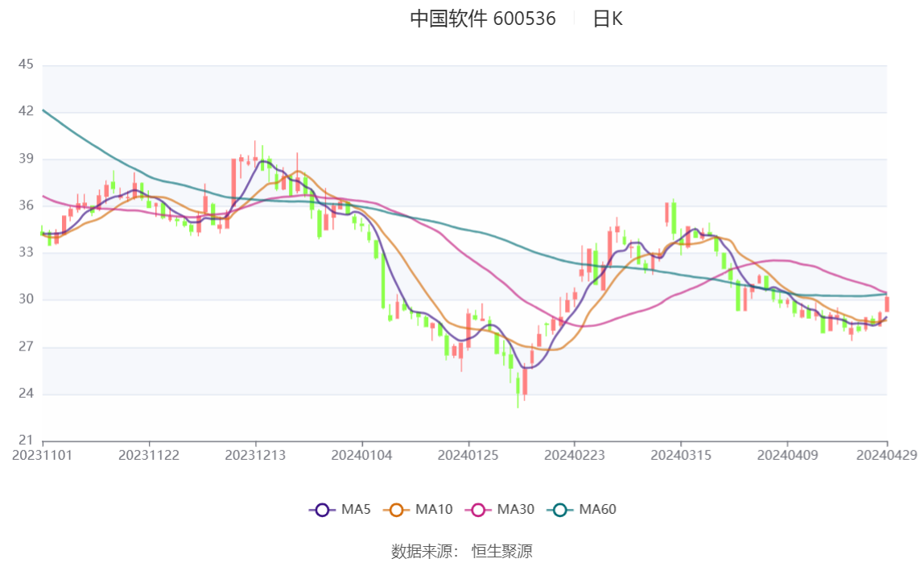Click the data source text 恒生聚源
The height and width of the screenshot is (563, 924).
coord(502,551)
